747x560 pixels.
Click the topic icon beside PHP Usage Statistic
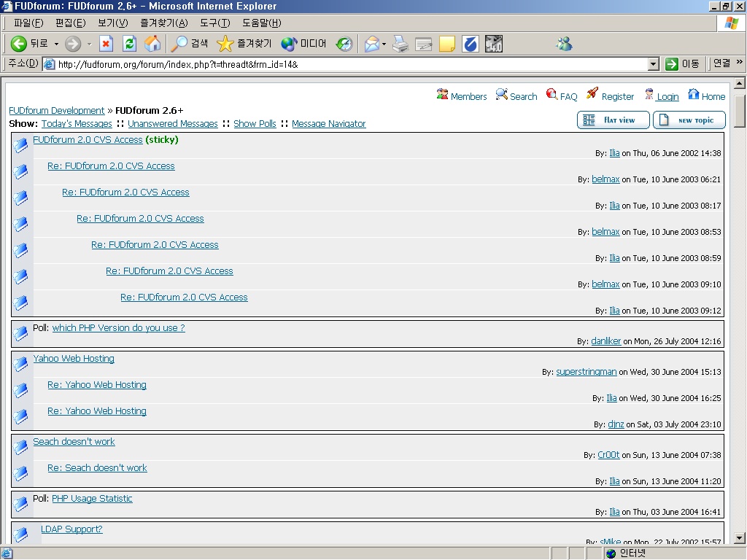pyautogui.click(x=20, y=503)
